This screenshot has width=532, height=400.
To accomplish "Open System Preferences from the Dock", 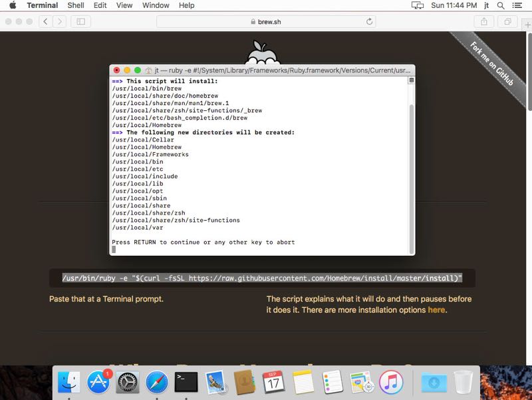I will click(x=128, y=382).
